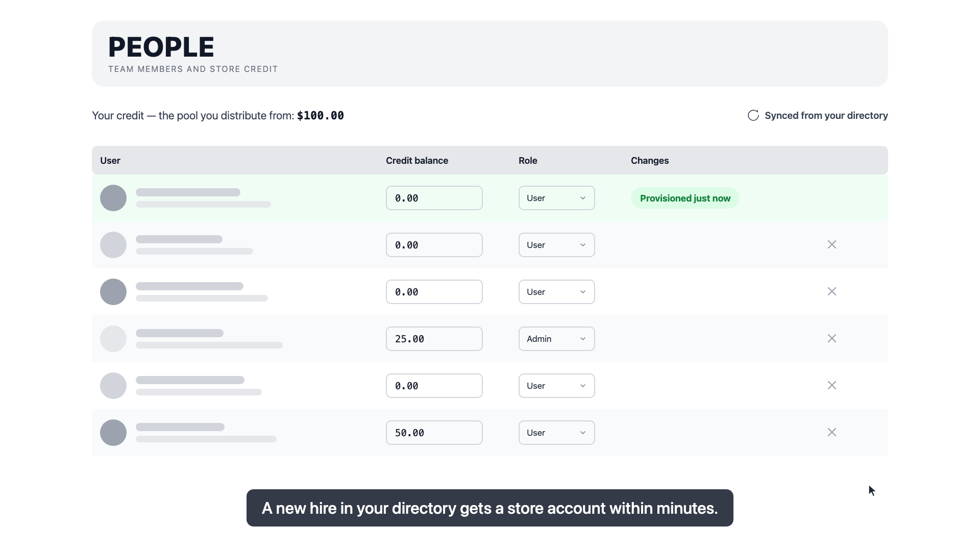
Task: Edit credit balance in the third table row
Action: pos(434,292)
